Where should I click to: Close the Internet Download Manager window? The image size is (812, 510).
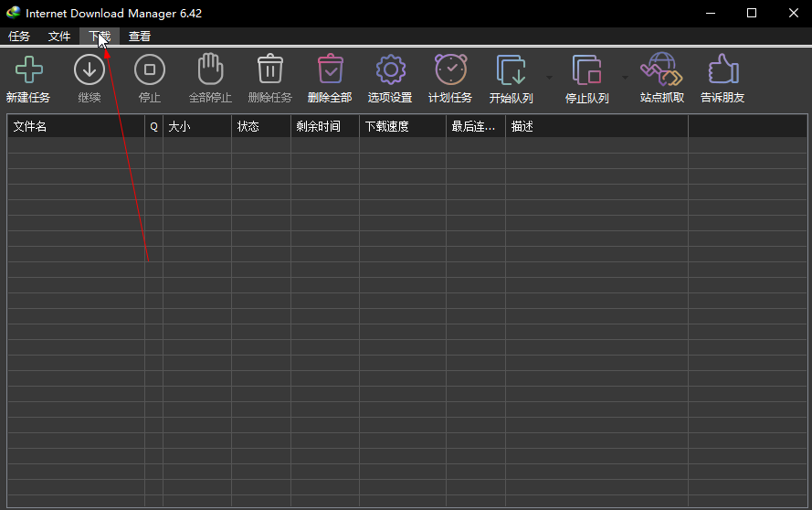793,14
